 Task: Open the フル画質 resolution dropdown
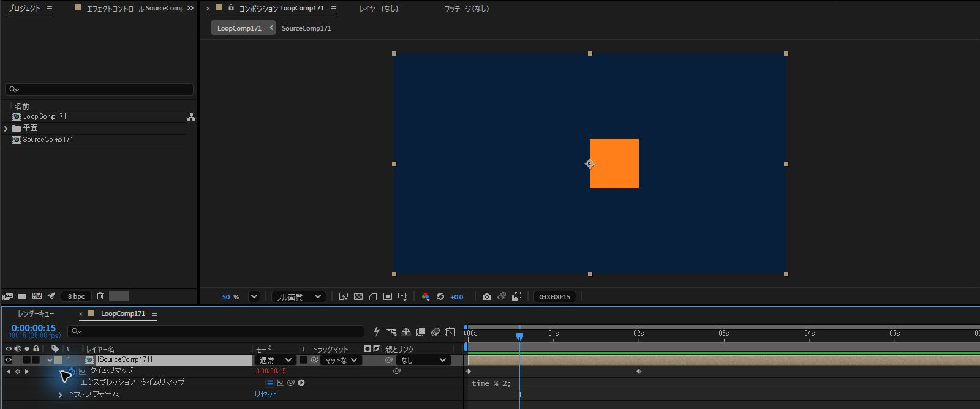click(298, 296)
